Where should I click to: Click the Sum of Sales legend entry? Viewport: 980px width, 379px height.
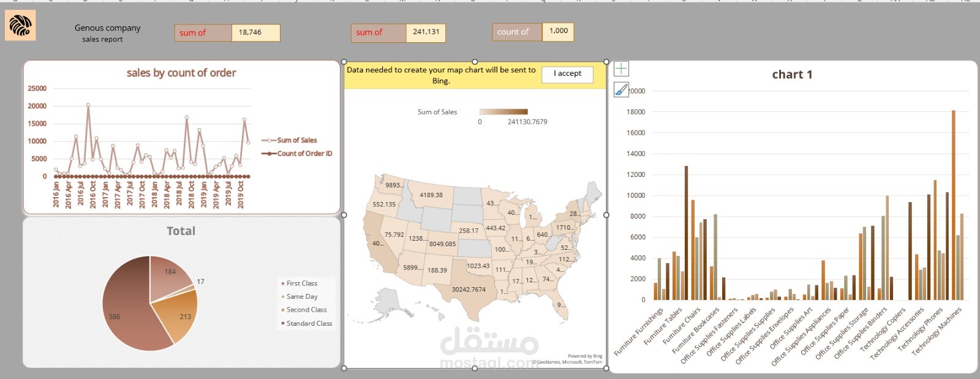(x=289, y=140)
